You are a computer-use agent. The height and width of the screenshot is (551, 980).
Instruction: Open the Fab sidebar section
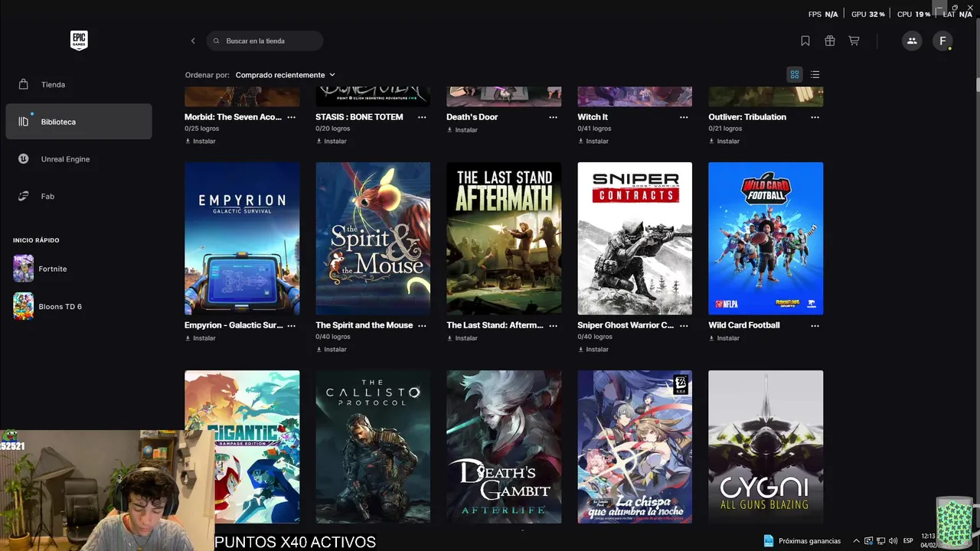pyautogui.click(x=79, y=196)
